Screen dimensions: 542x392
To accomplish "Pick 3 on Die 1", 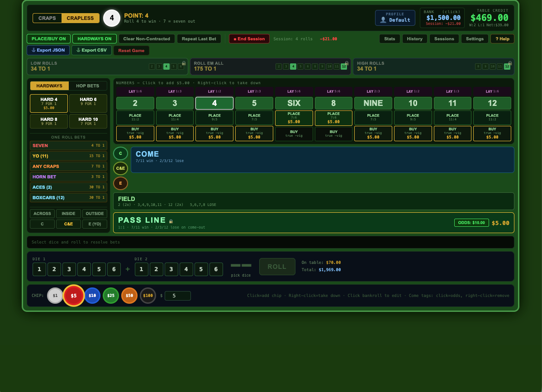I will point(69,269).
